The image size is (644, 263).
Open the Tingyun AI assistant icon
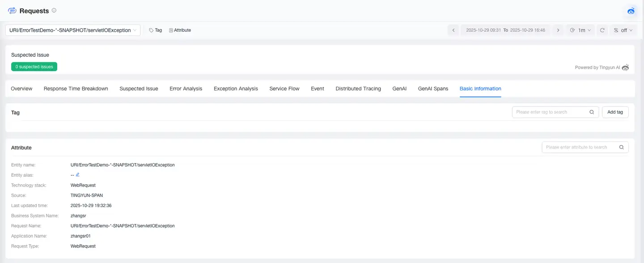click(x=631, y=11)
